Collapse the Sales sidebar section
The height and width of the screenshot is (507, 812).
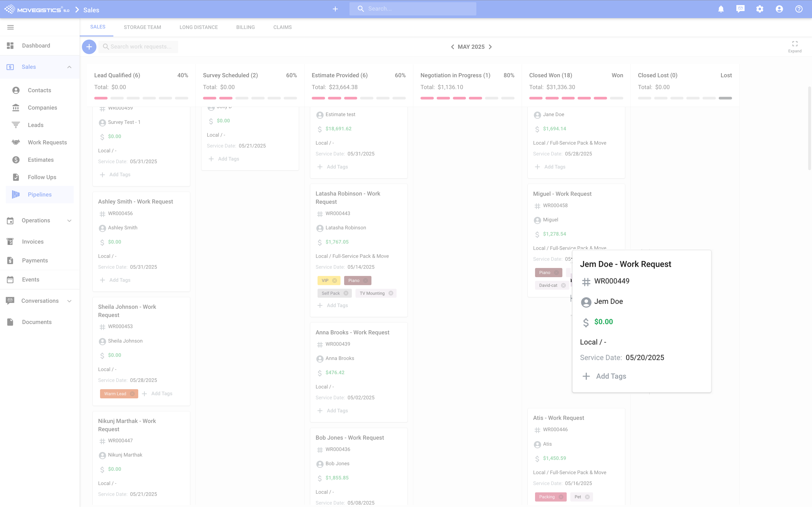(69, 67)
